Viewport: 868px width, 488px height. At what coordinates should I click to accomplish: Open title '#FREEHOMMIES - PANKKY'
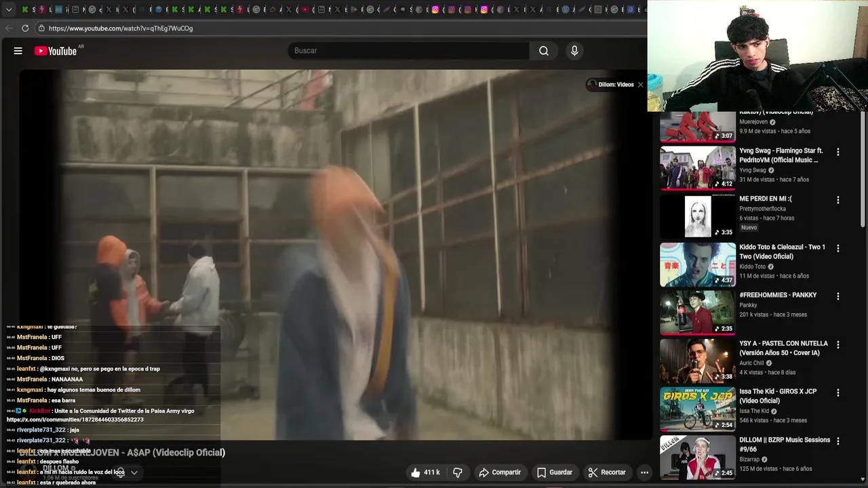[x=778, y=295]
